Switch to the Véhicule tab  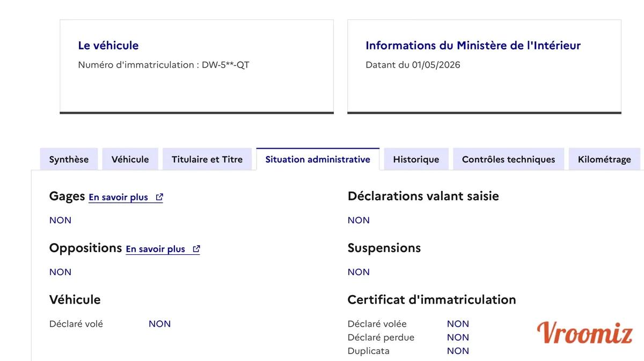click(130, 159)
